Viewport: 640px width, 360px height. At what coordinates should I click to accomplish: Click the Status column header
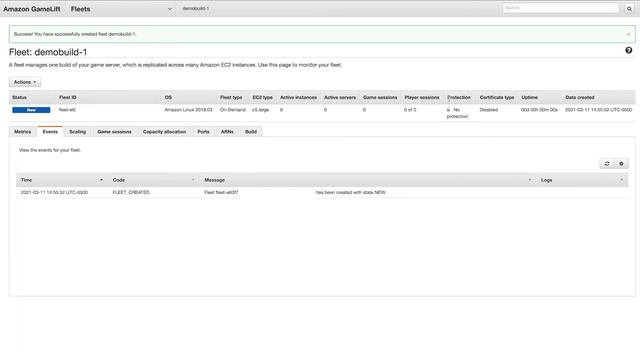pyautogui.click(x=19, y=98)
